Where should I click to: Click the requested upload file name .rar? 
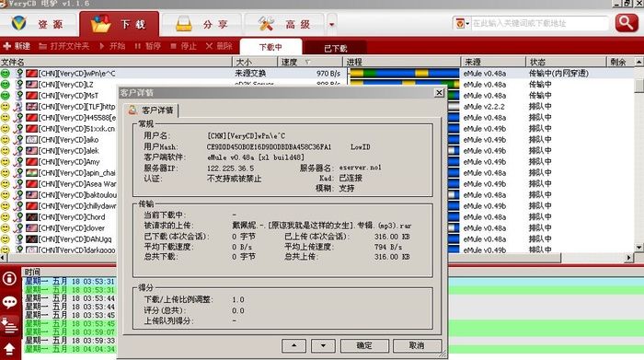[322, 226]
